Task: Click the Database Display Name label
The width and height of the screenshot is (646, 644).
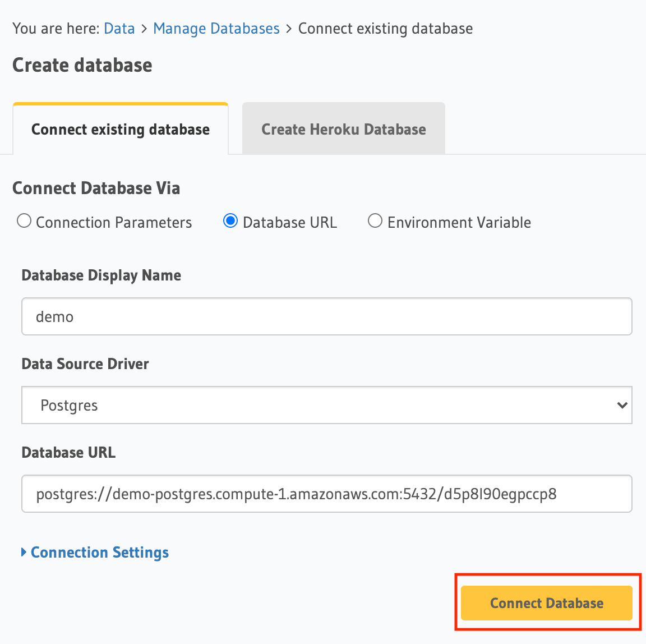Action: (101, 275)
